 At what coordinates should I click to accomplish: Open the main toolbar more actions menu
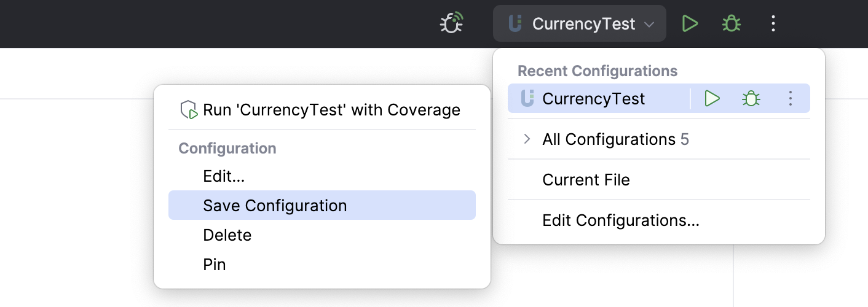pyautogui.click(x=773, y=24)
